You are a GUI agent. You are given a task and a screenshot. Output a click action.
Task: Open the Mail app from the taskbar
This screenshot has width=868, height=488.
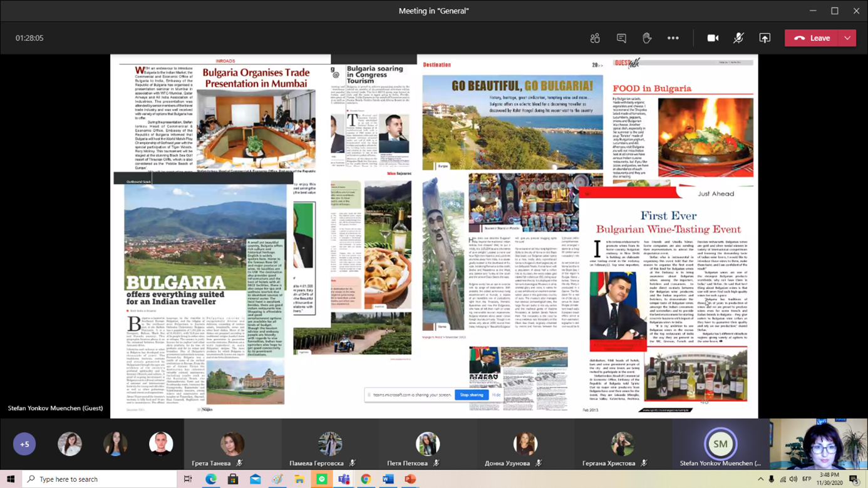pyautogui.click(x=255, y=479)
